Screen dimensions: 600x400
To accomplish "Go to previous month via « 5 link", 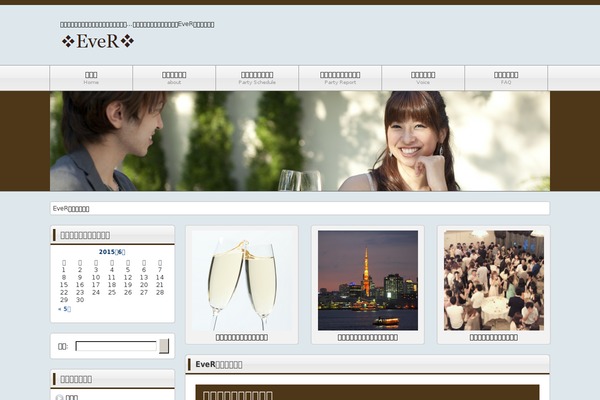I will [64, 309].
